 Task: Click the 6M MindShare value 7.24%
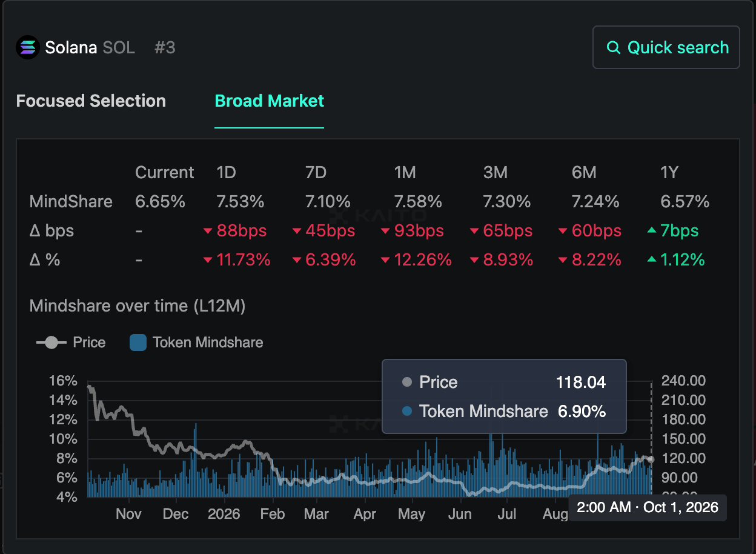point(595,202)
